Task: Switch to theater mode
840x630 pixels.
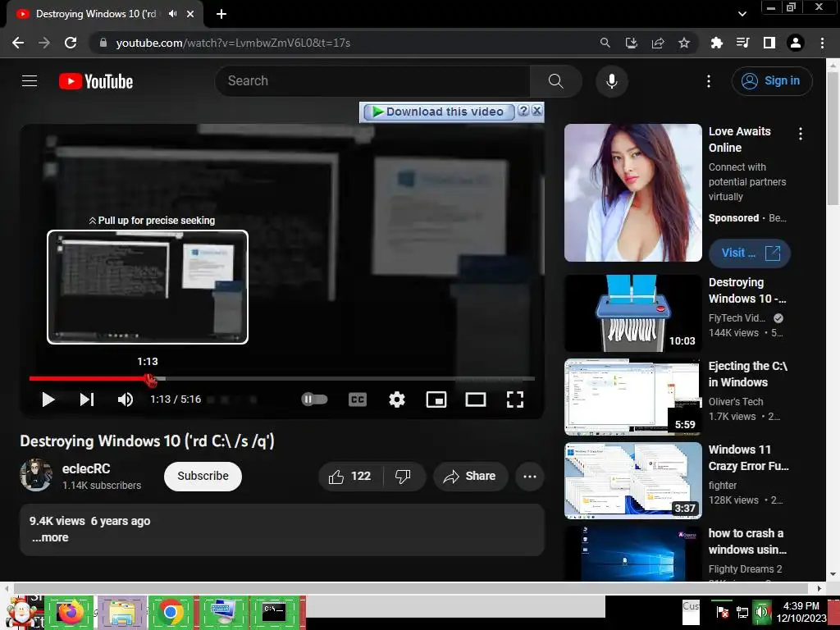Action: point(476,399)
